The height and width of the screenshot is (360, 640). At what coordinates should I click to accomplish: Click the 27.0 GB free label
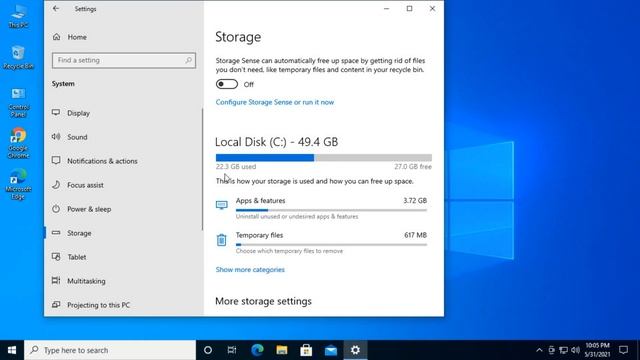pyautogui.click(x=413, y=167)
